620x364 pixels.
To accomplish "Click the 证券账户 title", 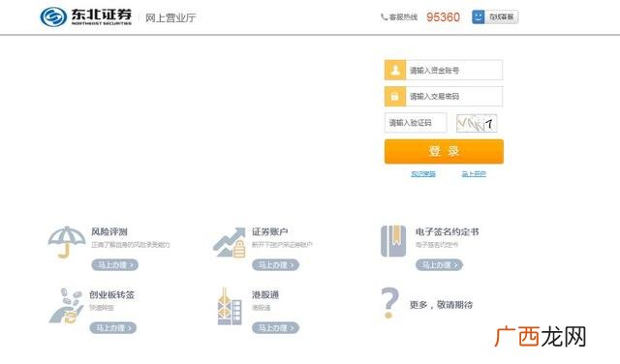I will (270, 231).
